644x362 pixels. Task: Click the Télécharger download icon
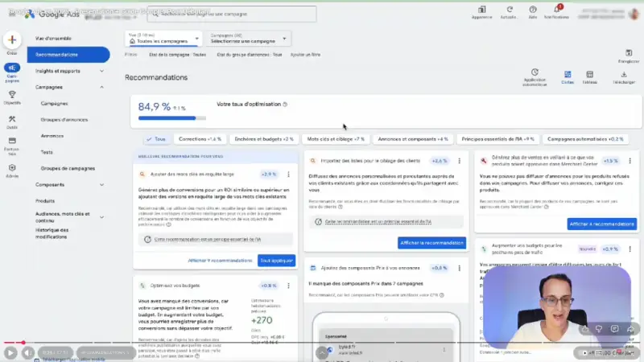(623, 74)
